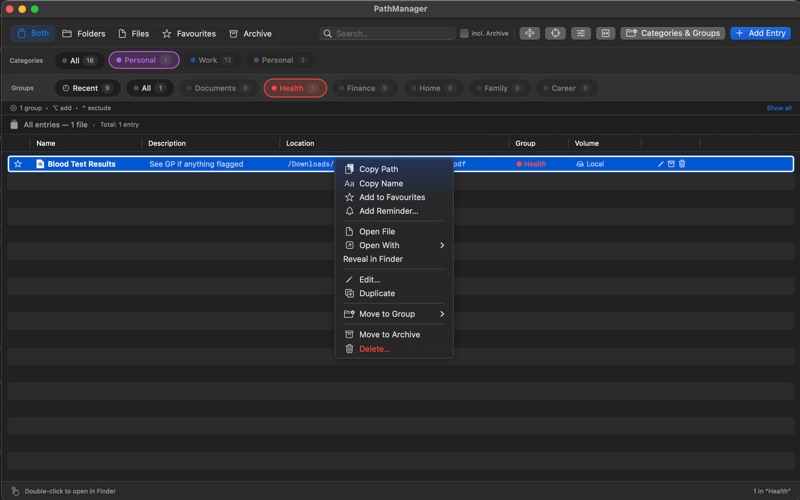
Task: Sort by the Name column header
Action: point(46,143)
